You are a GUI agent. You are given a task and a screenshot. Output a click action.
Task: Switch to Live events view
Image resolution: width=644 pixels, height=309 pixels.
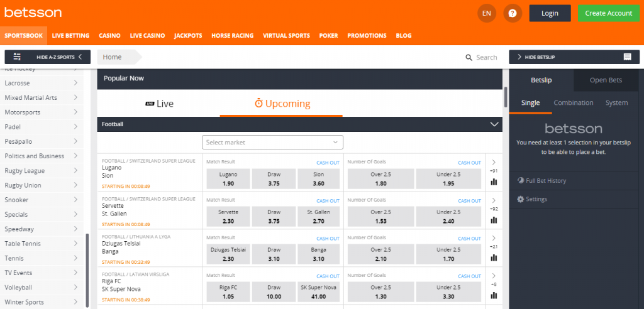[159, 103]
